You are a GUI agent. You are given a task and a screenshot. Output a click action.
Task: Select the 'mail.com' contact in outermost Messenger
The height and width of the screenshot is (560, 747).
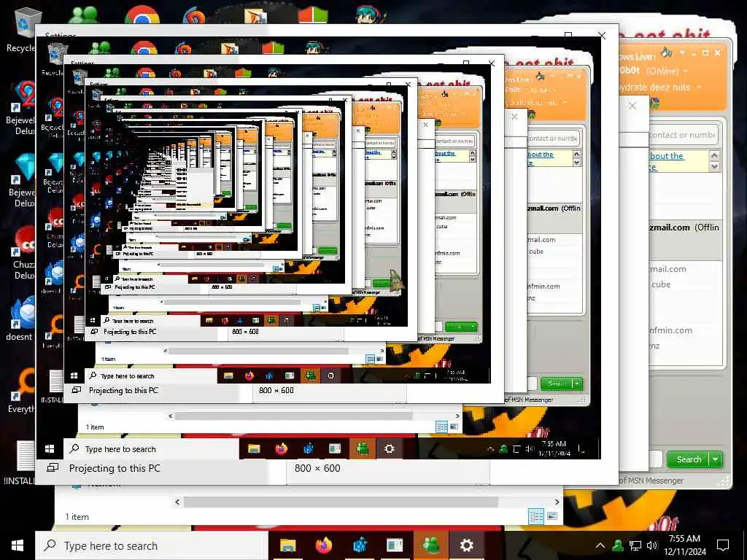(668, 269)
